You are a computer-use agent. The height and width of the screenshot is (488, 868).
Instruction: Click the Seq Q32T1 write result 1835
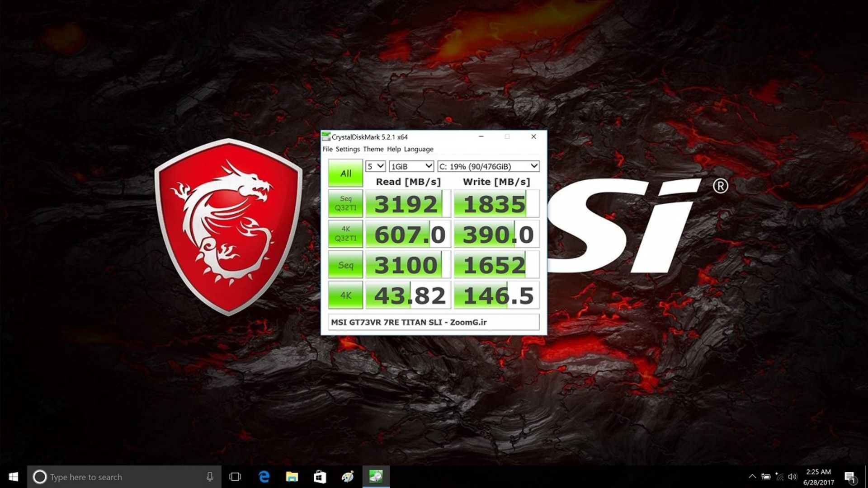pyautogui.click(x=496, y=204)
